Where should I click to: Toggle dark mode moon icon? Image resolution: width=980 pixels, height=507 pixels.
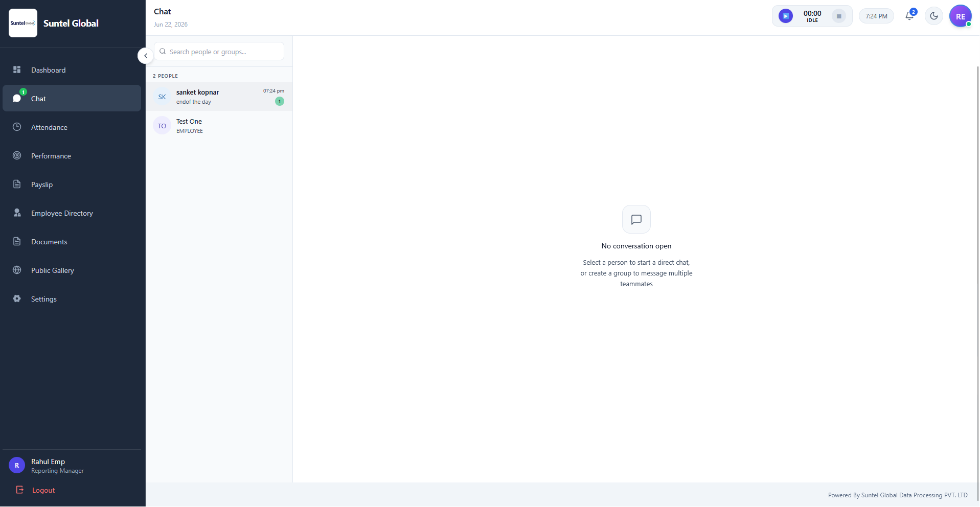(934, 16)
